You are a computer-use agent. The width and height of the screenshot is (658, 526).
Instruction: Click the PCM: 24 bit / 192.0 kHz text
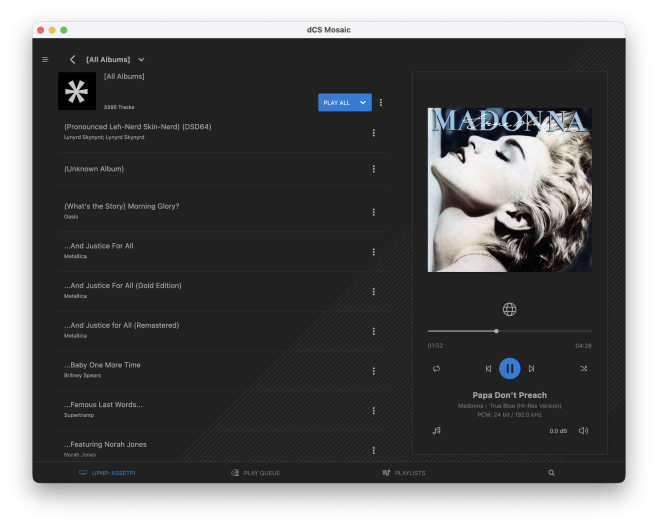tap(509, 415)
